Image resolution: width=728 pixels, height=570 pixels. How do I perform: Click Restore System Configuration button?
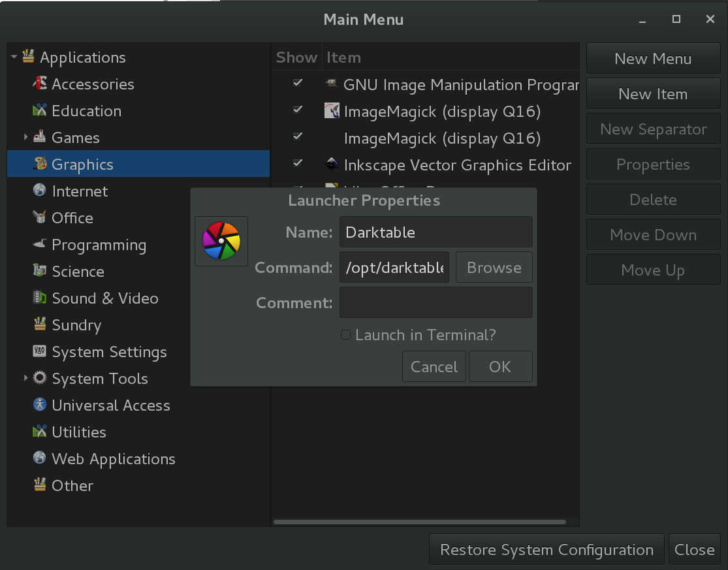546,550
